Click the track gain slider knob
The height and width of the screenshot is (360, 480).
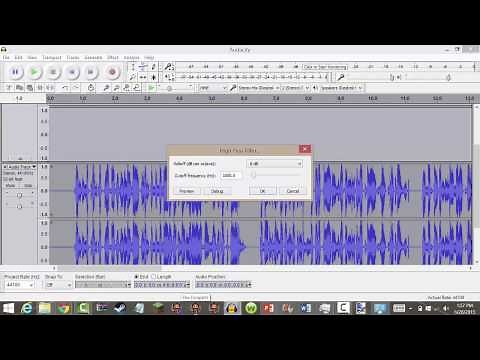coord(19,195)
